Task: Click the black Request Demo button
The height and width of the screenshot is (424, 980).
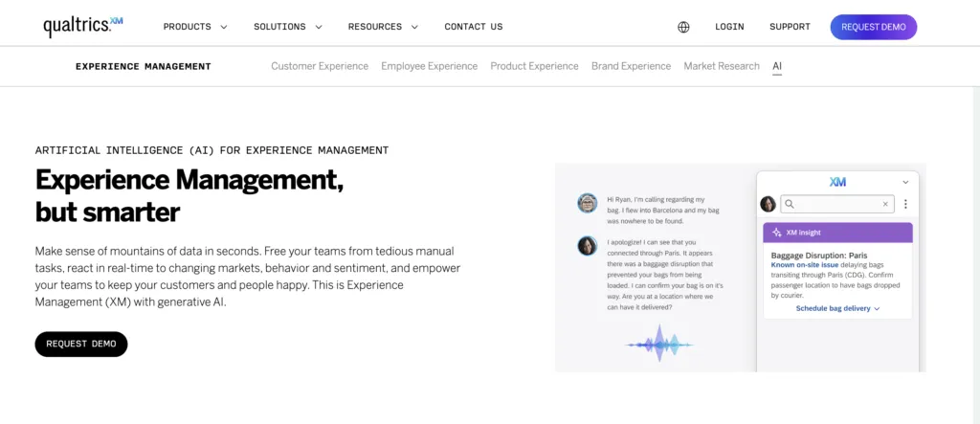Action: point(81,344)
